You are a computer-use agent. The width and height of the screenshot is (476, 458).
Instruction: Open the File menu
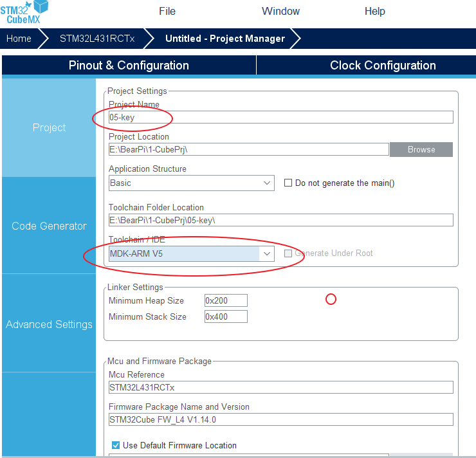tap(167, 11)
